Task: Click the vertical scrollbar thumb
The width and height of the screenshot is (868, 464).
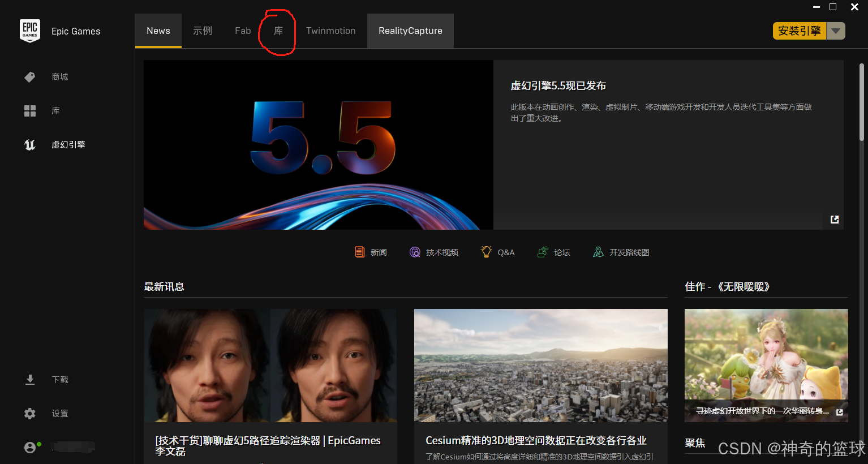Action: point(862,102)
